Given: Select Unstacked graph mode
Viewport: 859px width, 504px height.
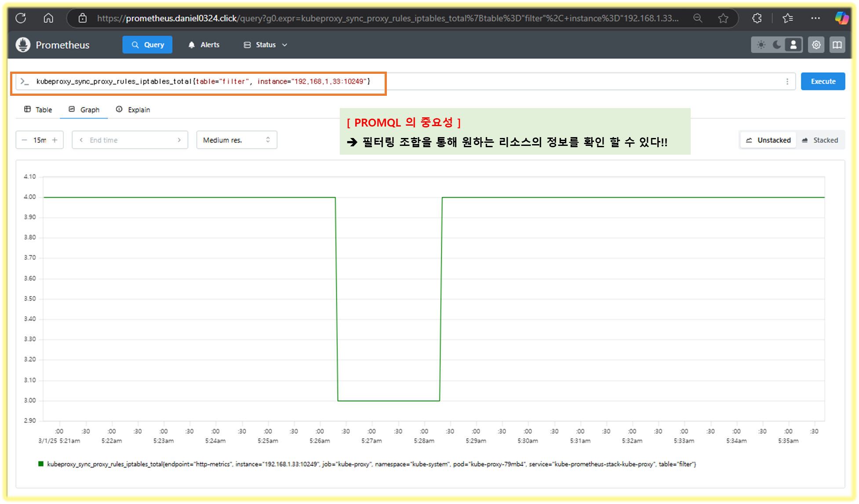Looking at the screenshot, I should pyautogui.click(x=768, y=140).
